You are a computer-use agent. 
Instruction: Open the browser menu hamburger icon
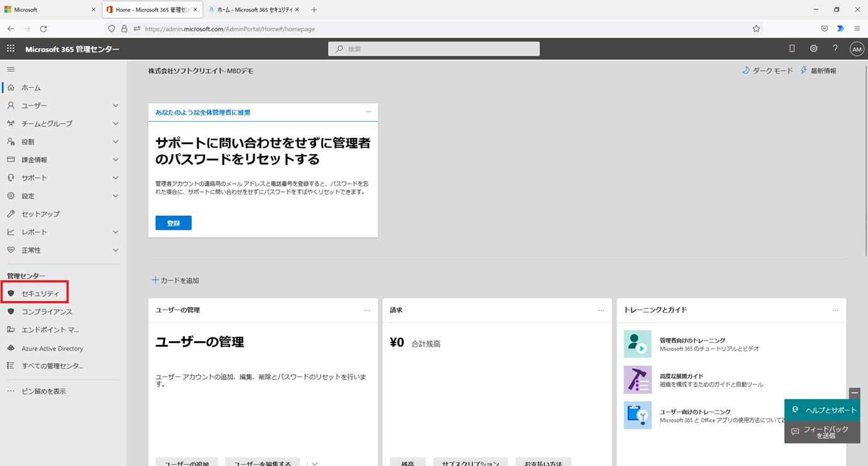coord(857,29)
